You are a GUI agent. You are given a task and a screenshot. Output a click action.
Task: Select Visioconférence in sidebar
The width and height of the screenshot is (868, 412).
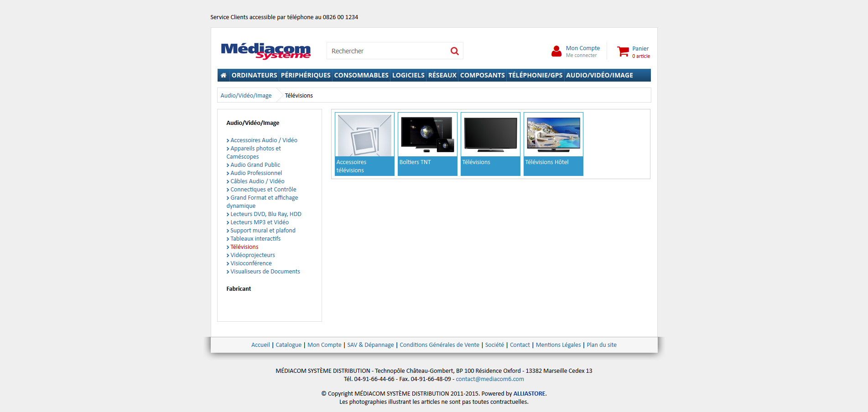coord(251,263)
